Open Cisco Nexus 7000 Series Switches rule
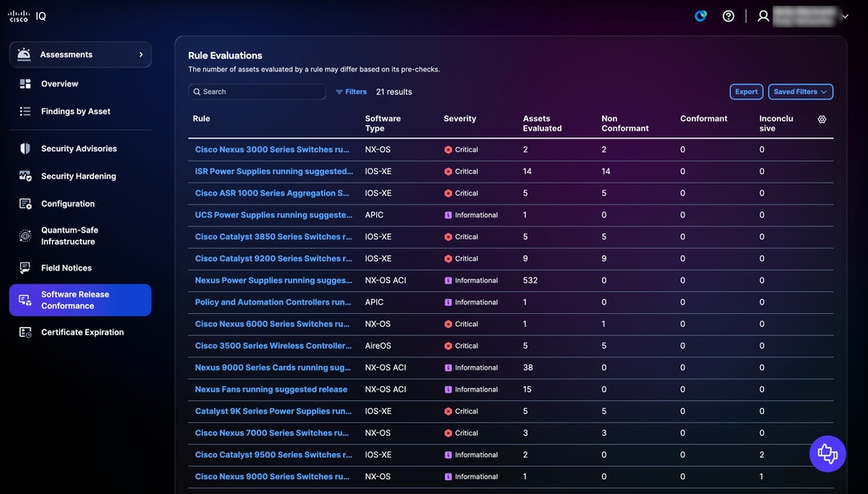 click(x=272, y=433)
